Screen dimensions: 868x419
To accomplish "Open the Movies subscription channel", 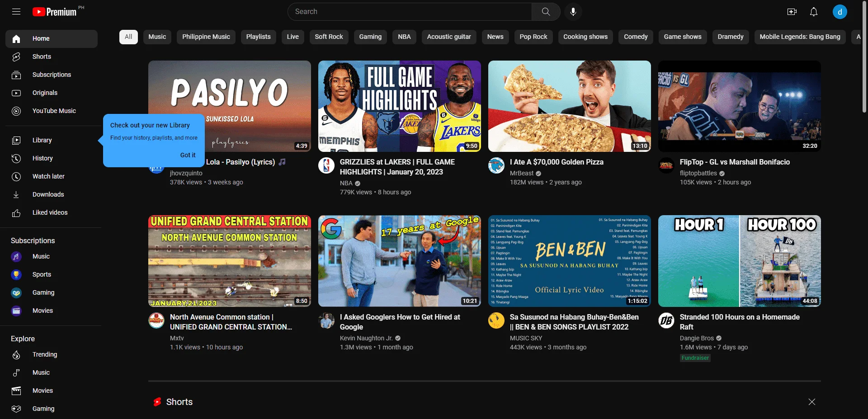I will pos(52,311).
